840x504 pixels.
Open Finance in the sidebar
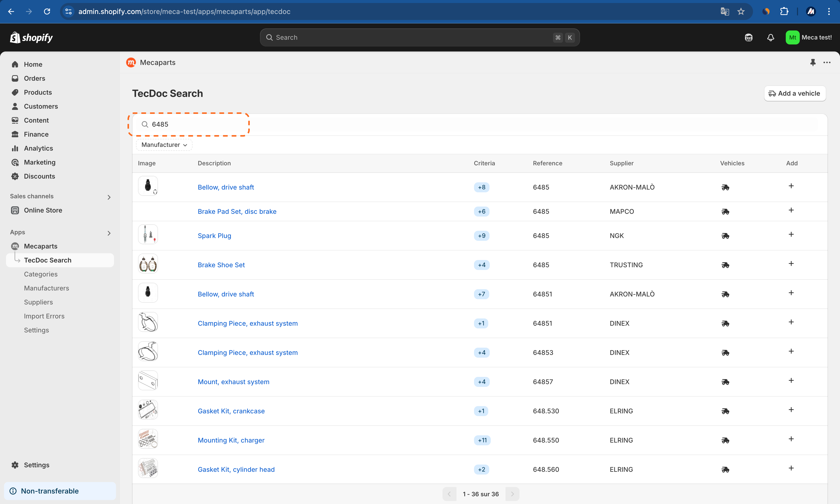[x=36, y=134]
